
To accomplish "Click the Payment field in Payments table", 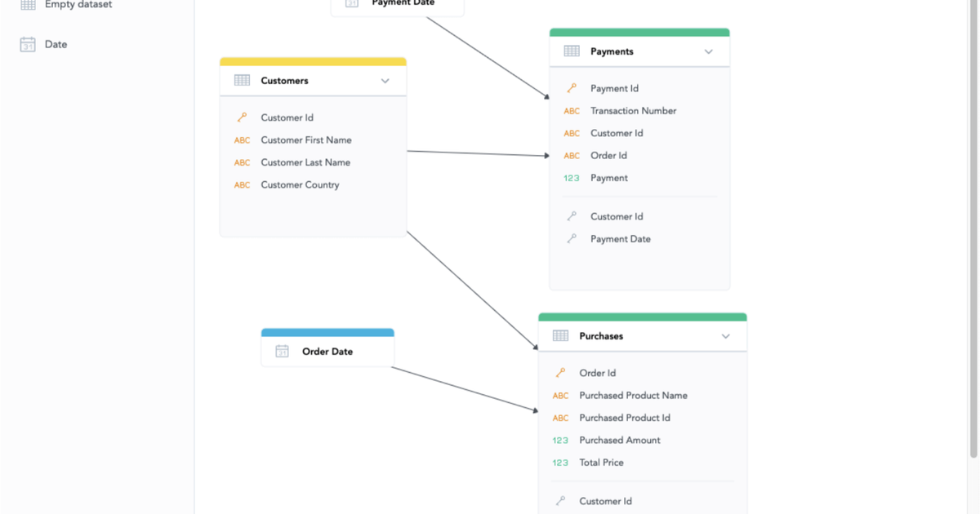I will 608,177.
